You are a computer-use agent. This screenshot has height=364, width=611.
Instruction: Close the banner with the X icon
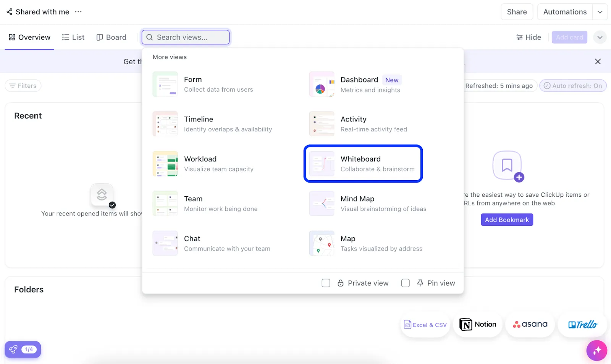pyautogui.click(x=598, y=61)
